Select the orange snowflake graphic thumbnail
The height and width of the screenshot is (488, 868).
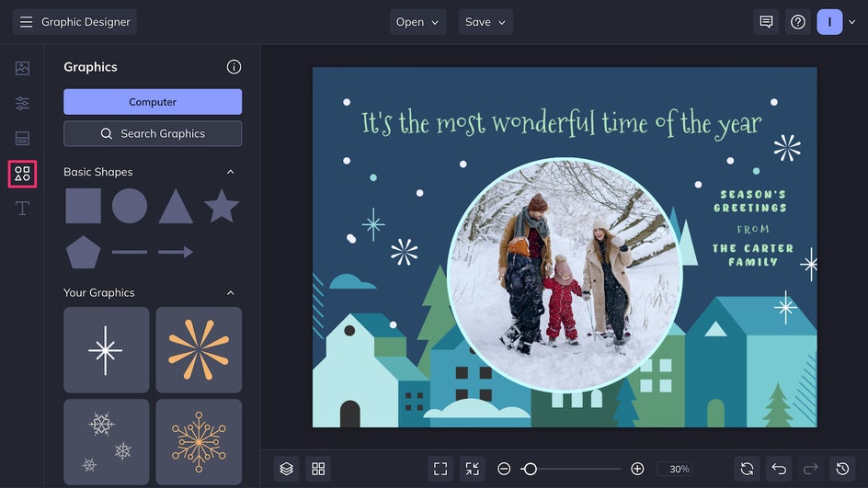(x=199, y=442)
